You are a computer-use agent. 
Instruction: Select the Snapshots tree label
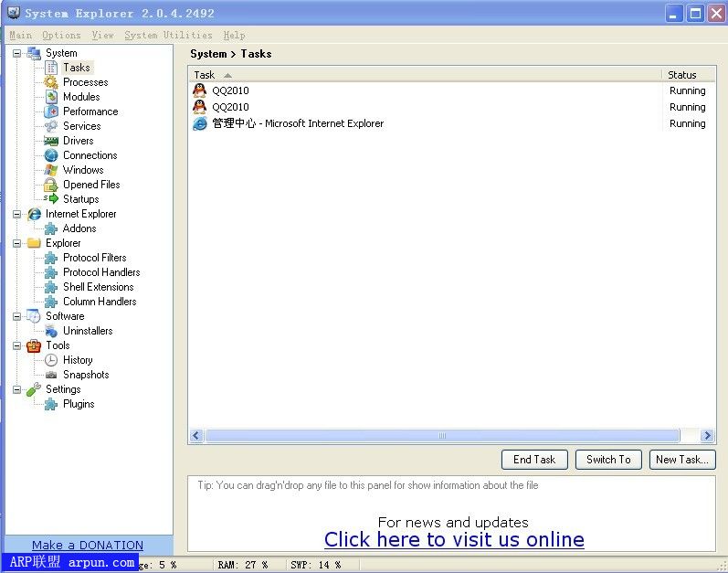(x=86, y=375)
